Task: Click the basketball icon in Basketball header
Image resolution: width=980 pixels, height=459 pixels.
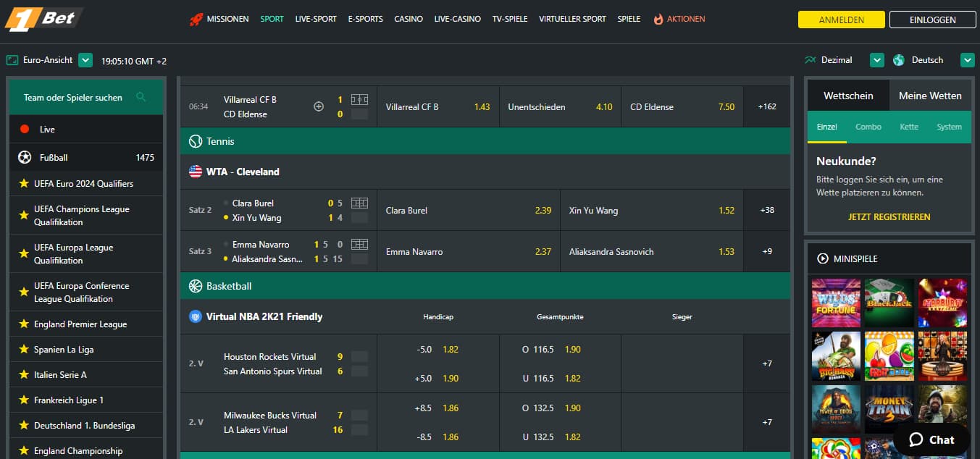Action: (x=195, y=286)
